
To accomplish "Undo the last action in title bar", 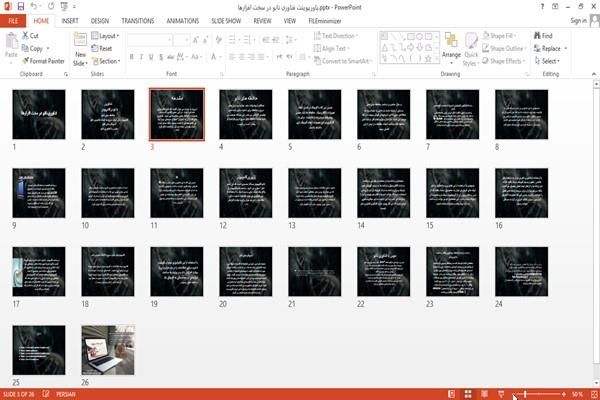I will [34, 7].
